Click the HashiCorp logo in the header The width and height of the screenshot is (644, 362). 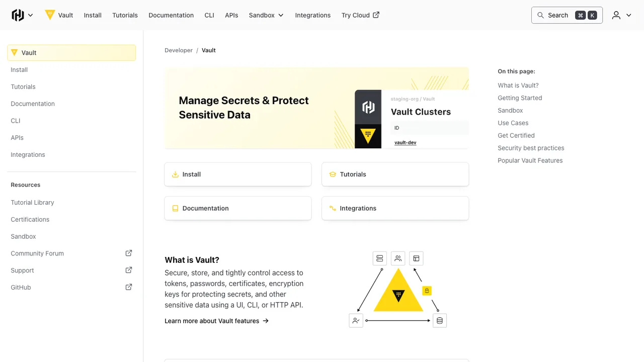tap(18, 15)
